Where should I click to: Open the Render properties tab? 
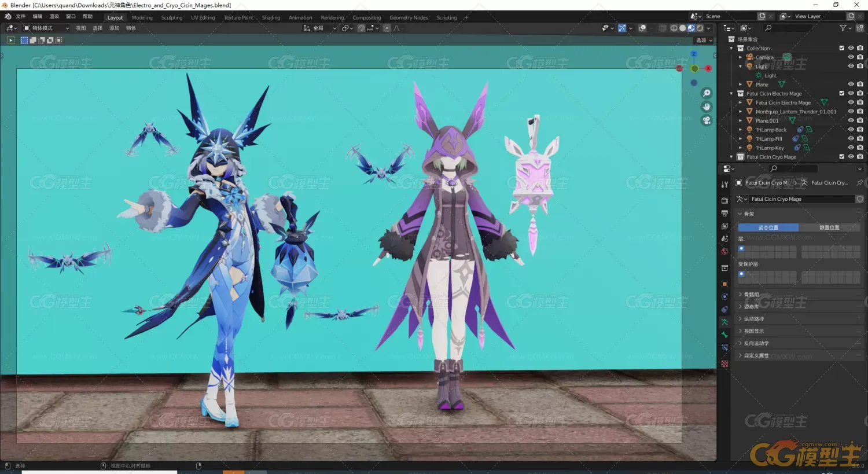pos(724,200)
